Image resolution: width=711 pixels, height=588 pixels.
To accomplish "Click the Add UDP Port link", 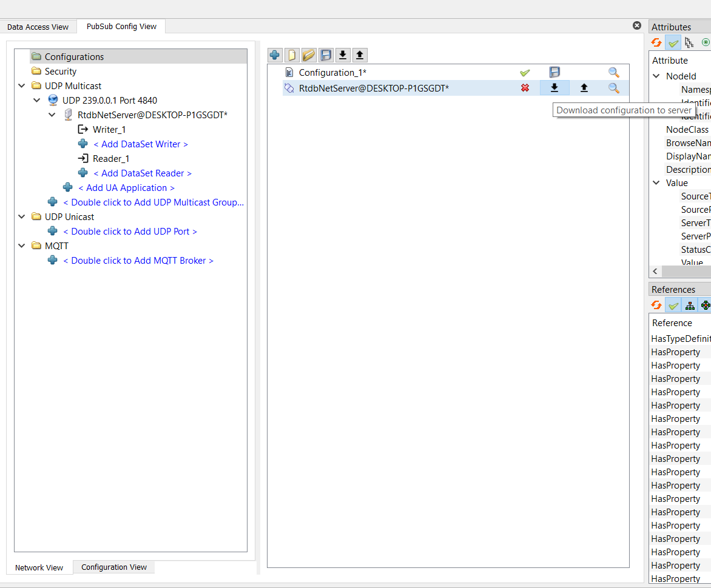I will (130, 231).
